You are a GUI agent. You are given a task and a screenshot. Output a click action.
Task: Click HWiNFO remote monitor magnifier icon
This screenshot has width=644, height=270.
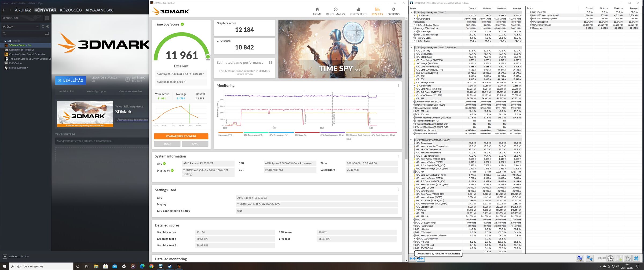(580, 258)
